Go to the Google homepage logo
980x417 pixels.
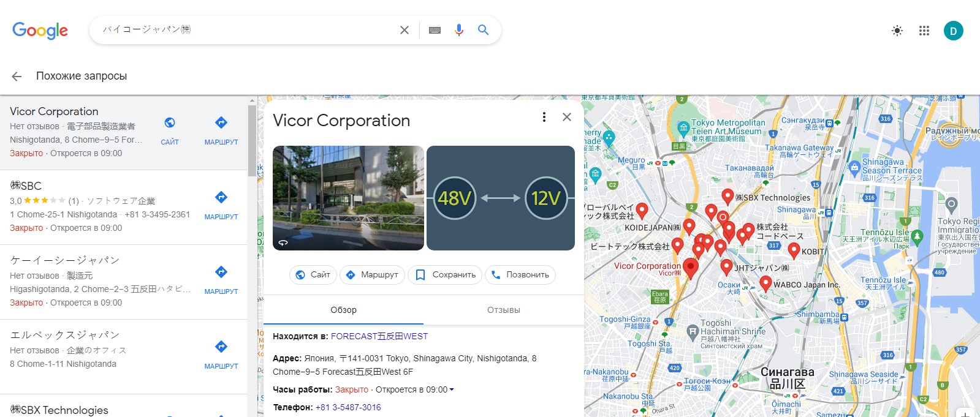coord(40,30)
